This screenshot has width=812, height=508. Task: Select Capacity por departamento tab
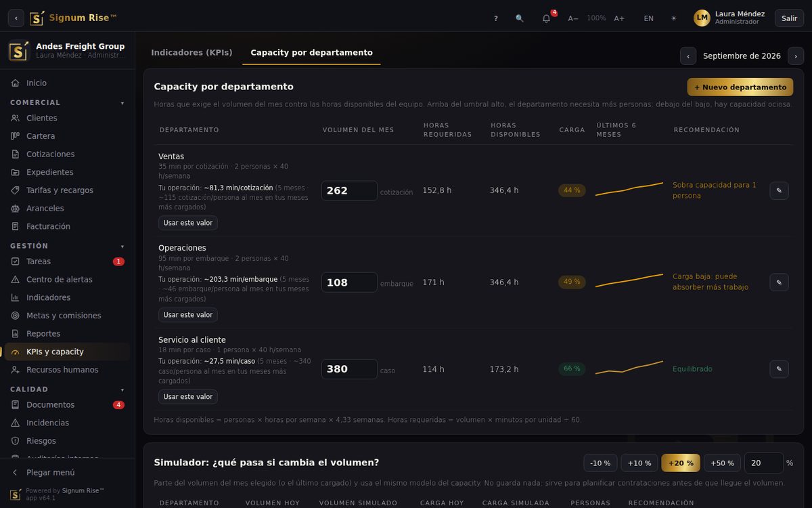pyautogui.click(x=311, y=52)
